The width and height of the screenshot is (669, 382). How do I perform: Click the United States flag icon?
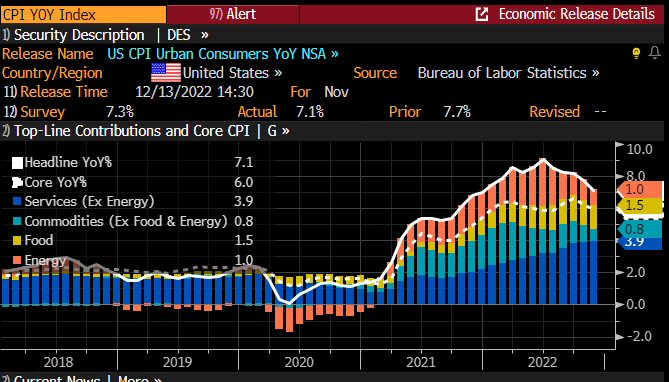(x=166, y=73)
